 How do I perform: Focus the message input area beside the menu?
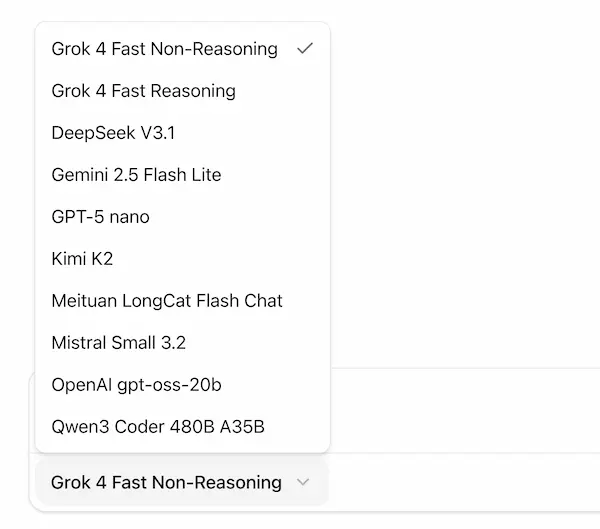click(465, 410)
